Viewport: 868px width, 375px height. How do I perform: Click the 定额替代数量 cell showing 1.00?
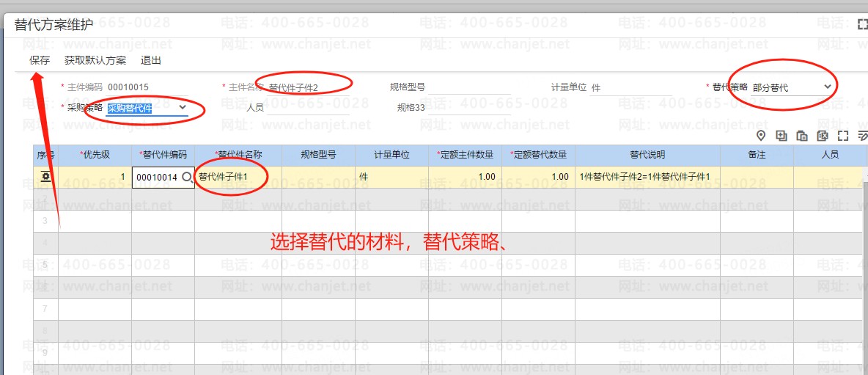(538, 177)
